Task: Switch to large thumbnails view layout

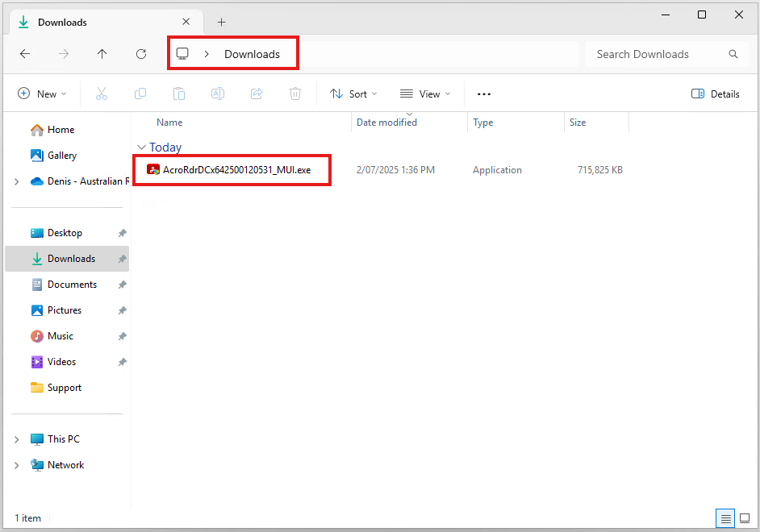Action: [745, 517]
